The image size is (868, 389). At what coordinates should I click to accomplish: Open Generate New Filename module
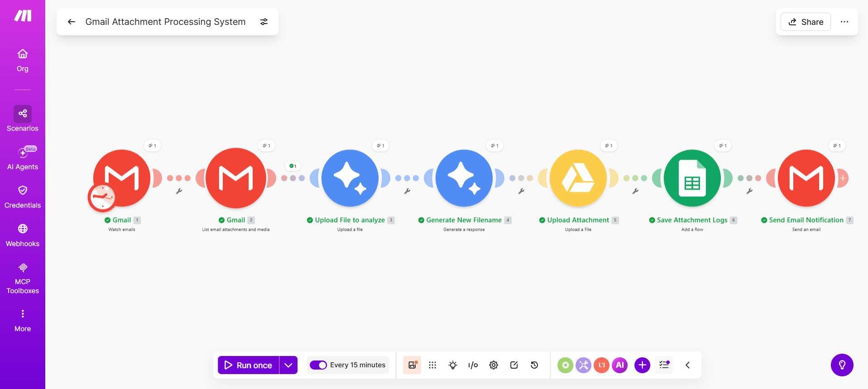click(464, 178)
